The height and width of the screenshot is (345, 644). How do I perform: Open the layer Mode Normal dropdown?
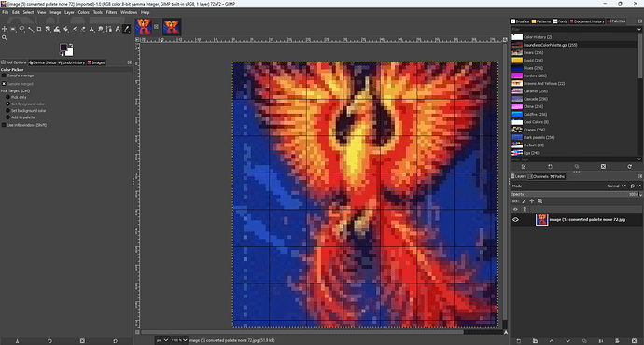click(617, 186)
